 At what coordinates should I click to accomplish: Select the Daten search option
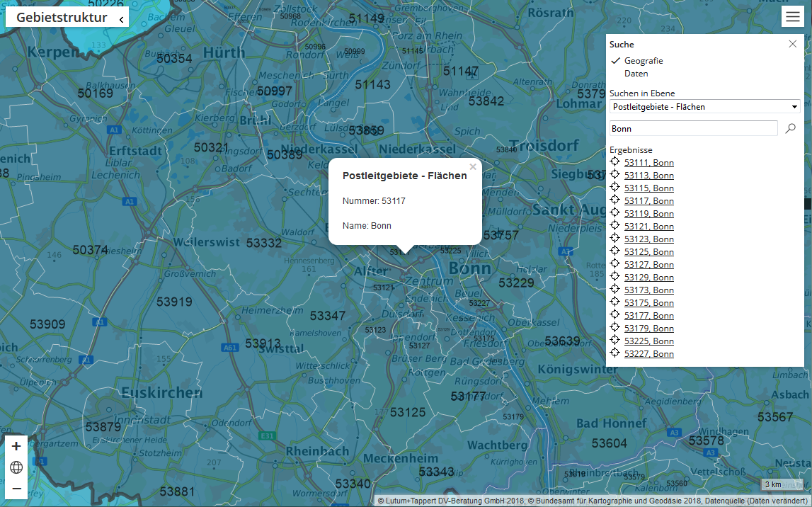click(x=636, y=74)
